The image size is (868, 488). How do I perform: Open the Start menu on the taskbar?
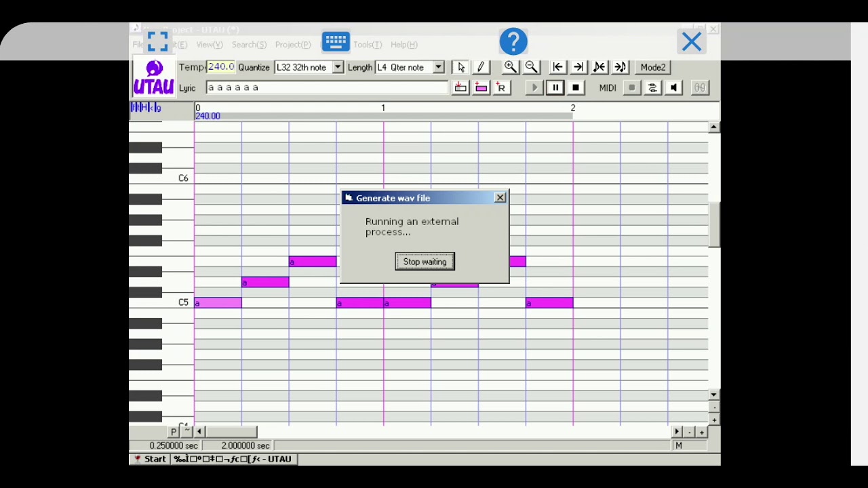pyautogui.click(x=151, y=459)
